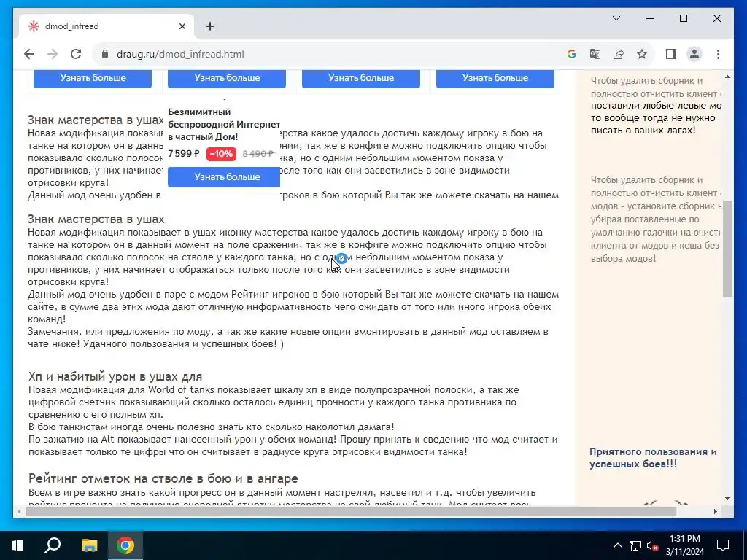Screen dimensions: 747x560
Task: Open the Windows Start menu
Action: click(18, 545)
